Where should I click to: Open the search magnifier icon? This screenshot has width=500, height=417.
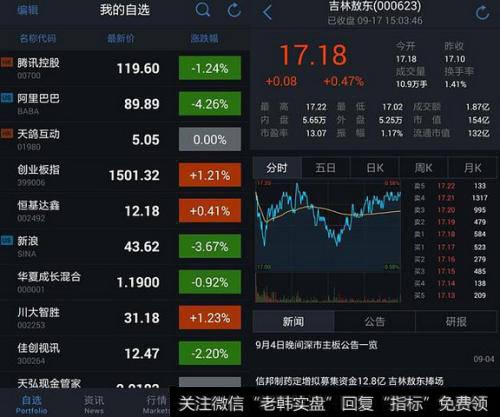(x=202, y=10)
